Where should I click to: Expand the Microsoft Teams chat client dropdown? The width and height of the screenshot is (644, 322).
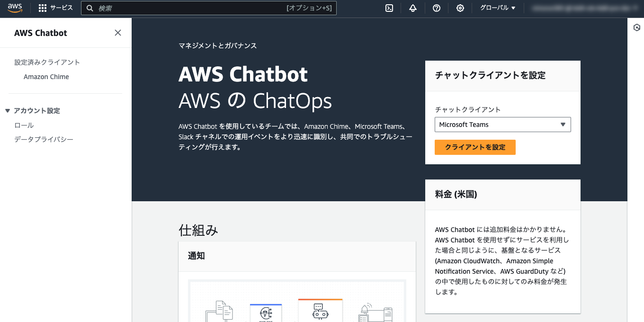(502, 125)
